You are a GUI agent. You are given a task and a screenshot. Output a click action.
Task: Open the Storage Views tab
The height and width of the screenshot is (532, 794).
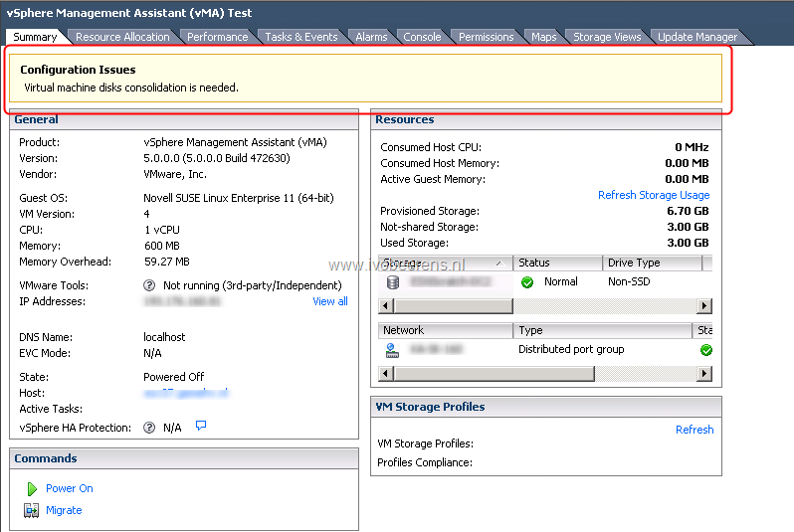(x=607, y=37)
